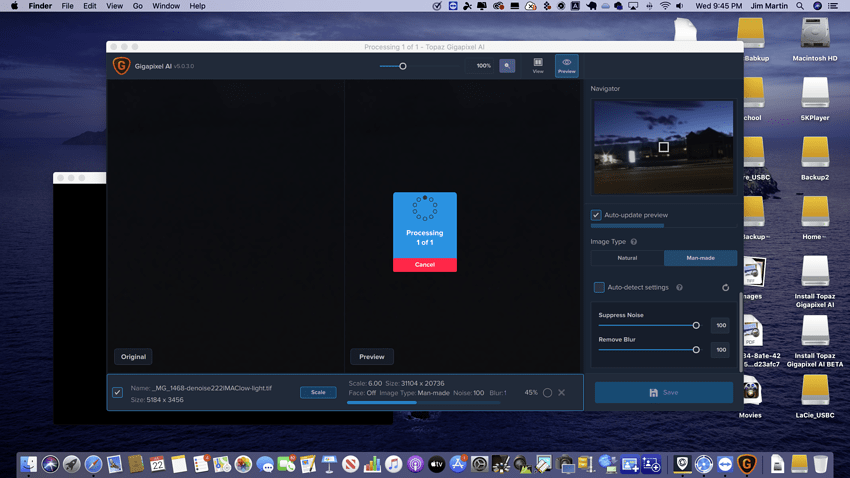Adjust the Suppress Noise slider
The height and width of the screenshot is (478, 850).
pyautogui.click(x=696, y=325)
